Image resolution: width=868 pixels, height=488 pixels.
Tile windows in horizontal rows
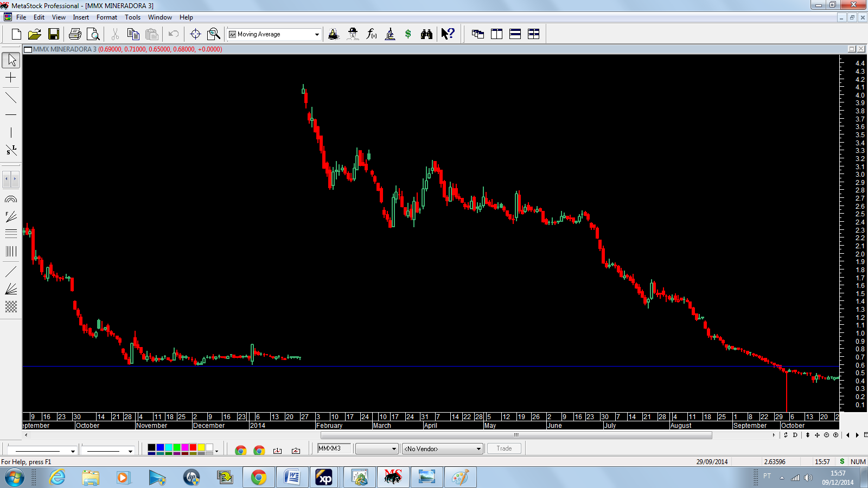[515, 34]
